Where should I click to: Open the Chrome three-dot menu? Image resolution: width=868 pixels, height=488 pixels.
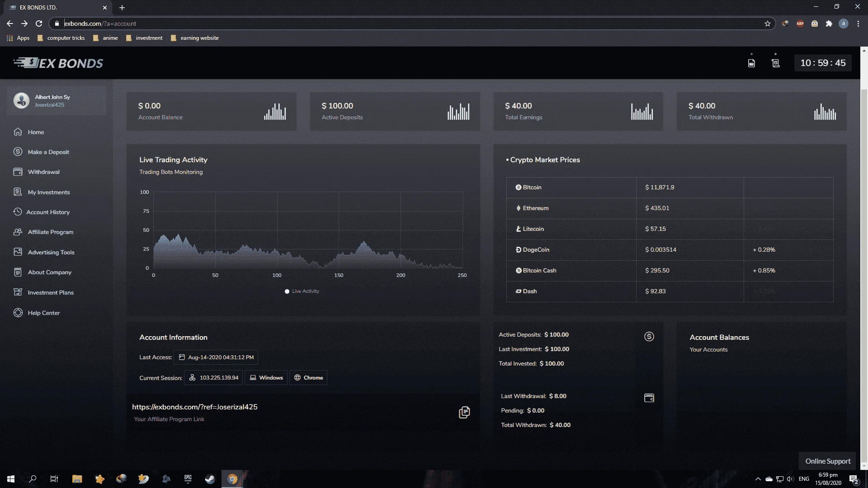(858, 23)
